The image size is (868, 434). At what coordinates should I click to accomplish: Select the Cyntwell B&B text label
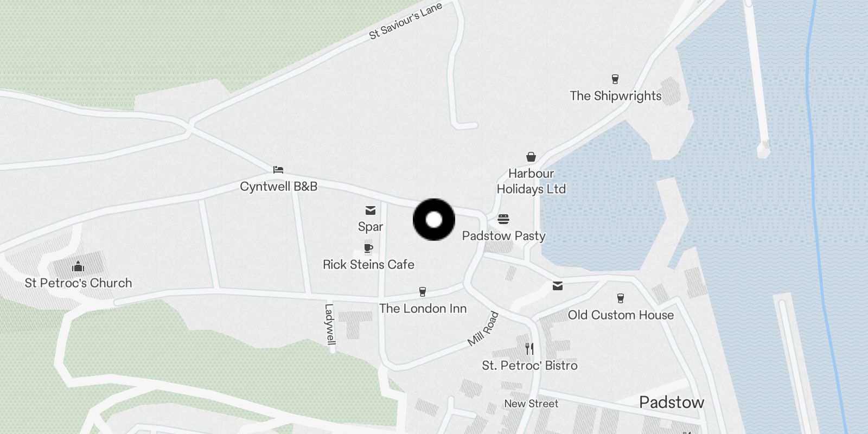click(x=278, y=187)
